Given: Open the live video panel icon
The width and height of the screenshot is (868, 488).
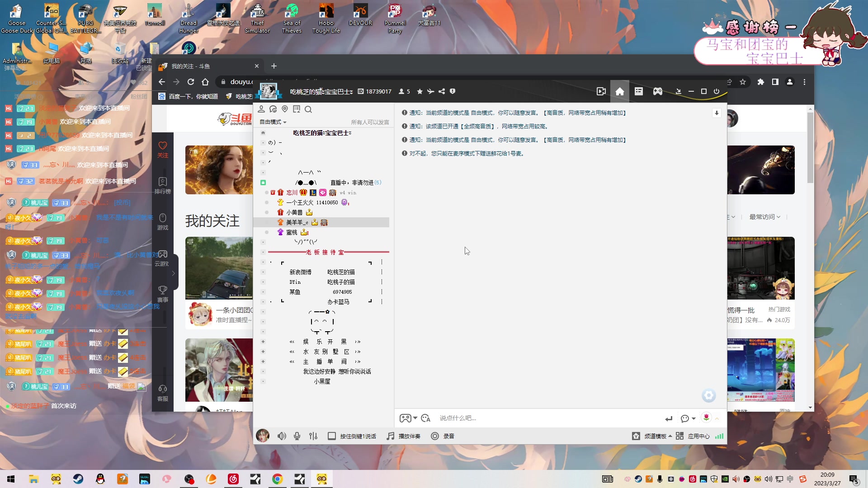Looking at the screenshot, I should [x=601, y=91].
